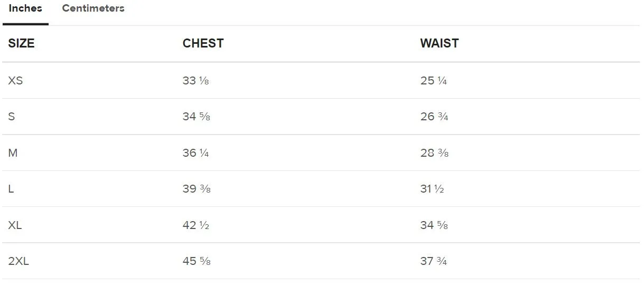Select the XL size row label
This screenshot has height=286, width=644.
pos(15,225)
